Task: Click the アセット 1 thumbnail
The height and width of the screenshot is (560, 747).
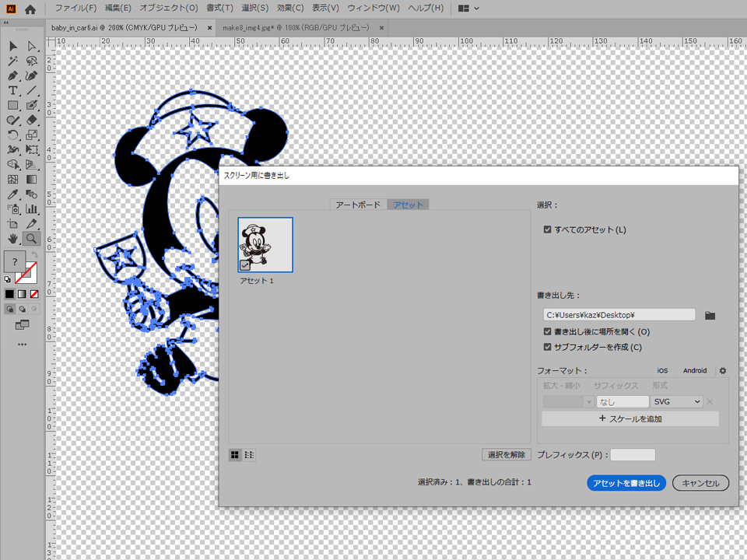Action: [x=265, y=245]
